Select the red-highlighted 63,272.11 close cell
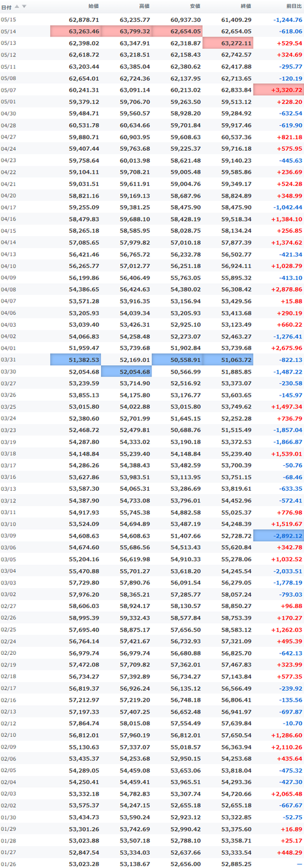Image resolution: width=304 pixels, height=868 pixels. (227, 43)
